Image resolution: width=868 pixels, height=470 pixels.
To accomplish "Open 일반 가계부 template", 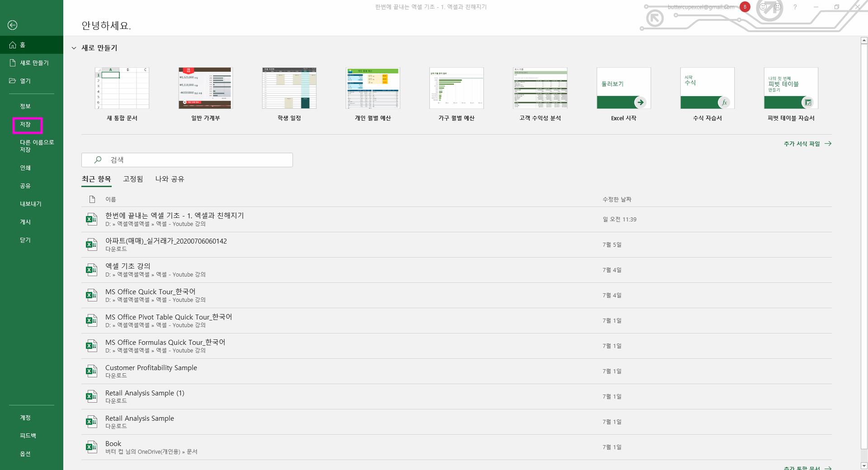I will tap(205, 95).
